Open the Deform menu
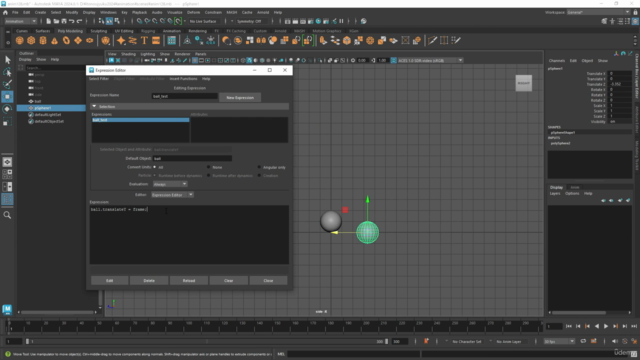The width and height of the screenshot is (640, 360). pos(193,13)
